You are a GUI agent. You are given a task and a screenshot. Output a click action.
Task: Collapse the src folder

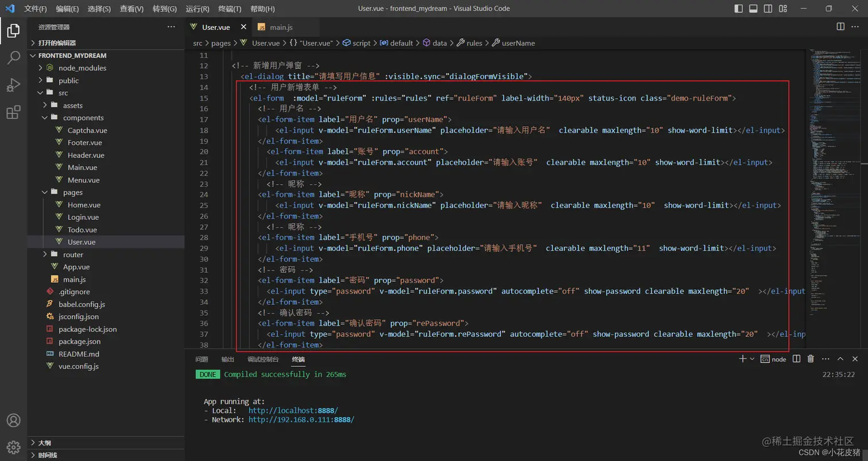coord(106,93)
